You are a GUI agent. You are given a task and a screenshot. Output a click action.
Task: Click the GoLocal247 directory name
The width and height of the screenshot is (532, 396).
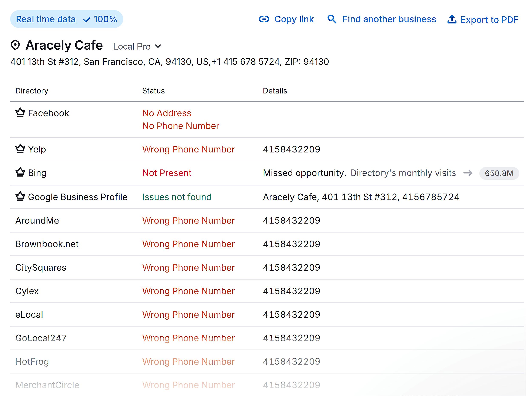[41, 338]
